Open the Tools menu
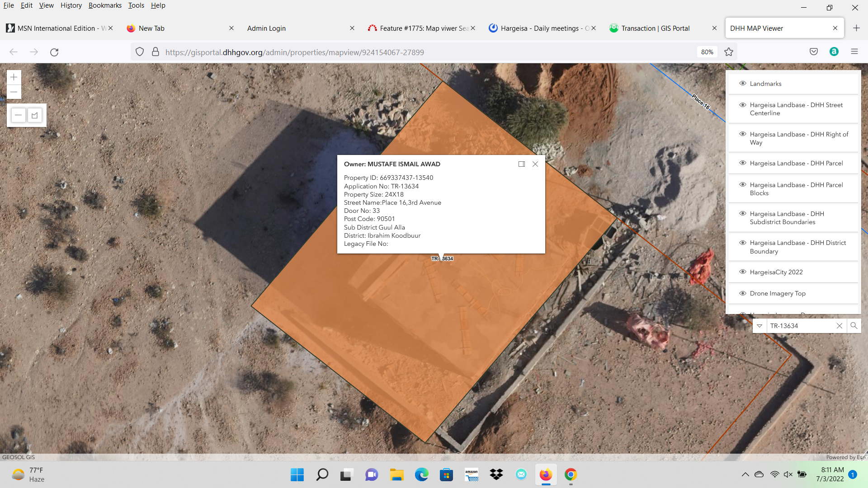 click(x=136, y=5)
